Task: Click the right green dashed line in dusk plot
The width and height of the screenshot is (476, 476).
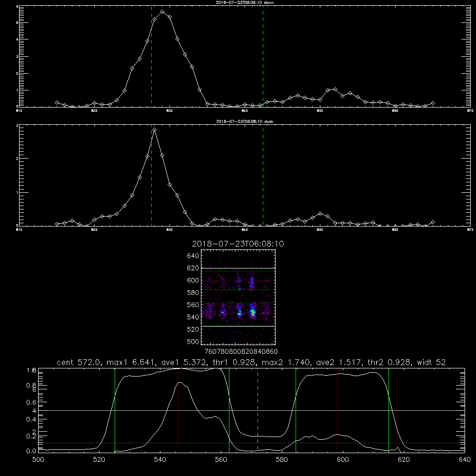Action: pos(263,175)
